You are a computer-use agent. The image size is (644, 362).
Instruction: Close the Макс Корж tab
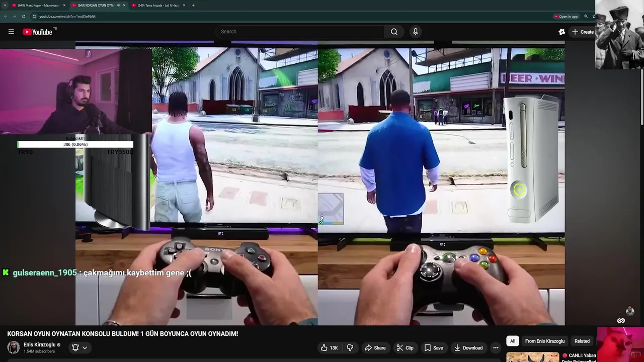pyautogui.click(x=64, y=6)
